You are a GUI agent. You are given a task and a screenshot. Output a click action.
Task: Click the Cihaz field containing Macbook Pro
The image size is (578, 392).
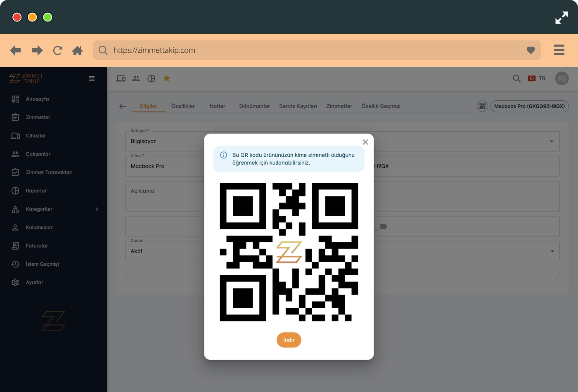coord(165,166)
